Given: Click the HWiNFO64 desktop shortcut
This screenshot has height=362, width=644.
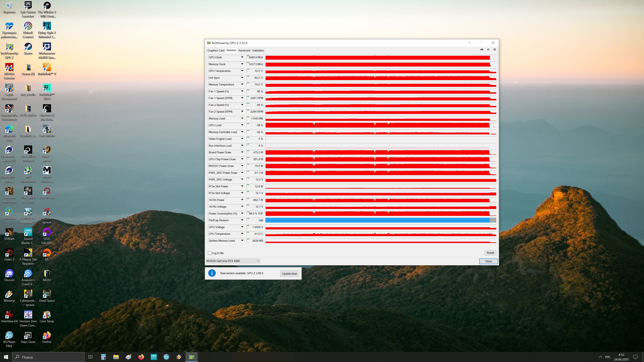Looking at the screenshot, I should coord(28,212).
